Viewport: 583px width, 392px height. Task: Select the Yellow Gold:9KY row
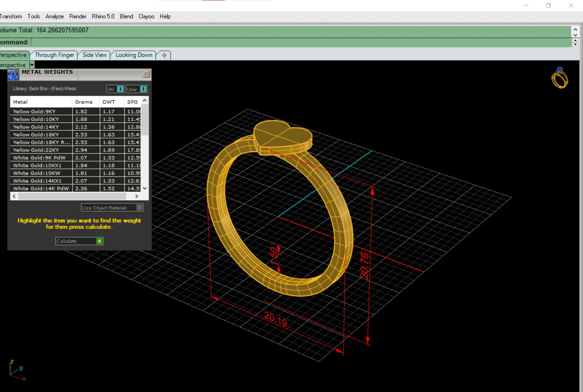pyautogui.click(x=76, y=112)
